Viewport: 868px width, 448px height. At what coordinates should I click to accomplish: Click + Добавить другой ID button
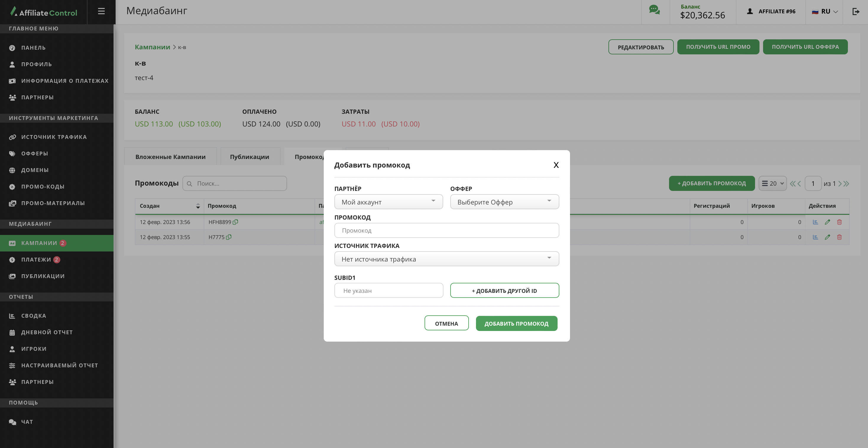click(504, 290)
